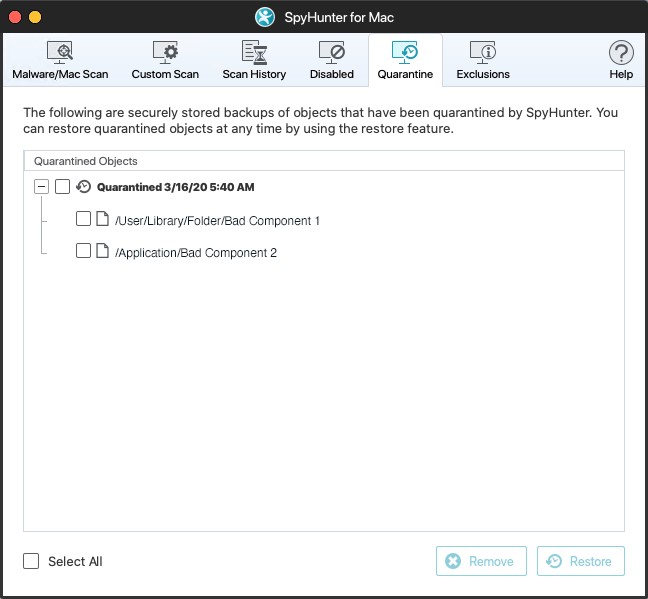Click the Quarantine tab icon
648x599 pixels.
405,53
